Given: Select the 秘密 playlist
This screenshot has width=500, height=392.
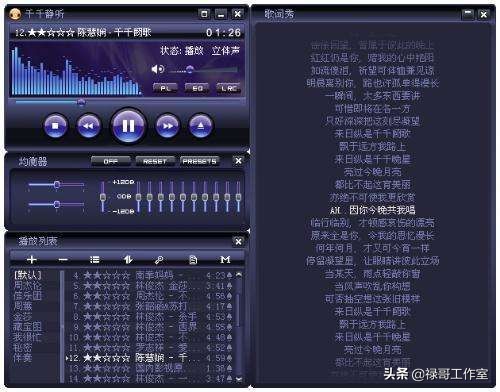Looking at the screenshot, I should pyautogui.click(x=23, y=347).
